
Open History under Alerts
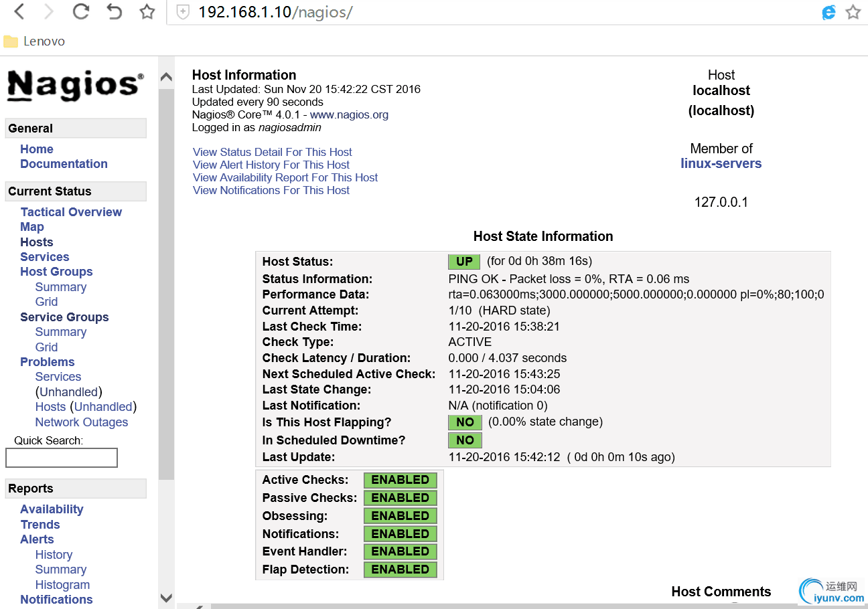(54, 555)
